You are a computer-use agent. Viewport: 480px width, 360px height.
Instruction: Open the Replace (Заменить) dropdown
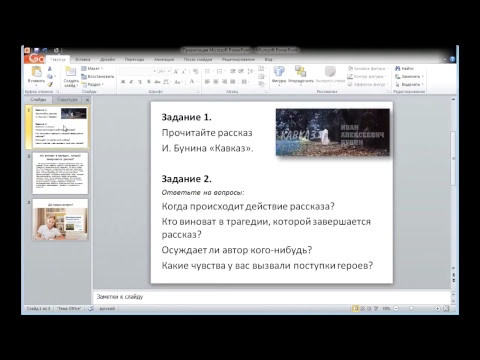[x=409, y=77]
